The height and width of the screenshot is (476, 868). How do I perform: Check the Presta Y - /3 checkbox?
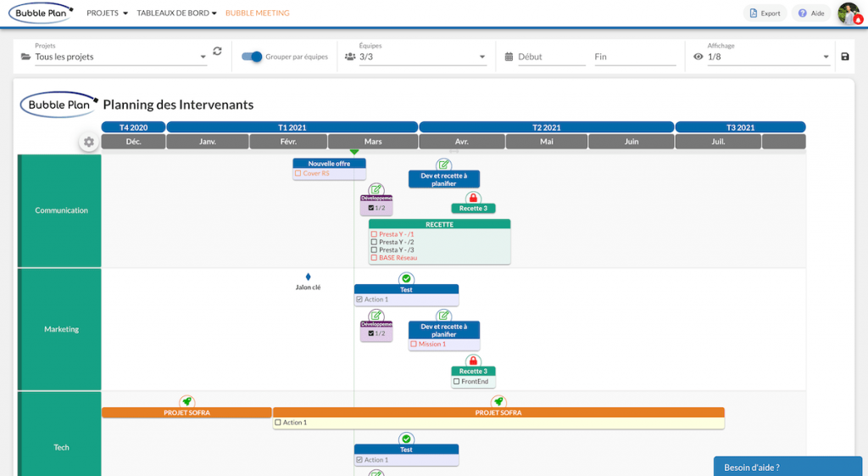pyautogui.click(x=374, y=250)
